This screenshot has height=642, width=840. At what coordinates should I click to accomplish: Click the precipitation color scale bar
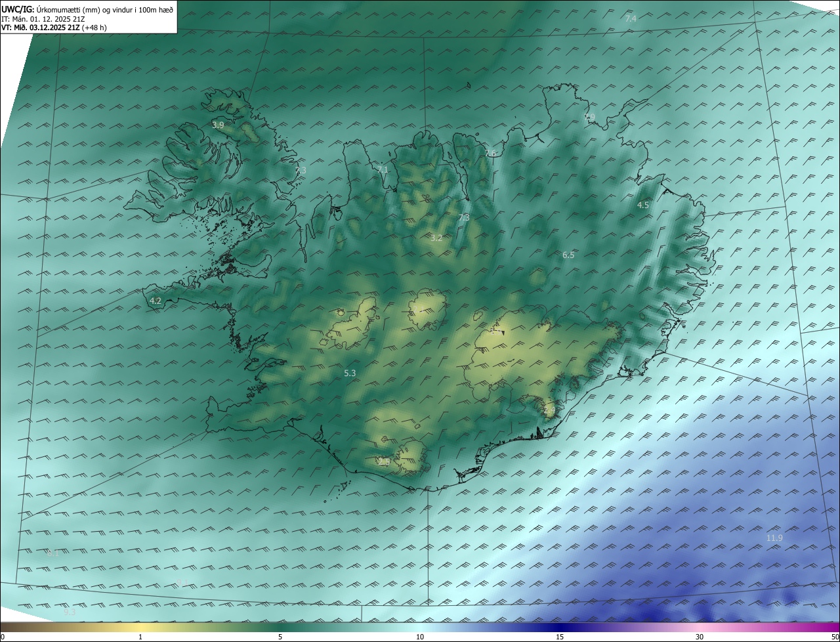420,627
